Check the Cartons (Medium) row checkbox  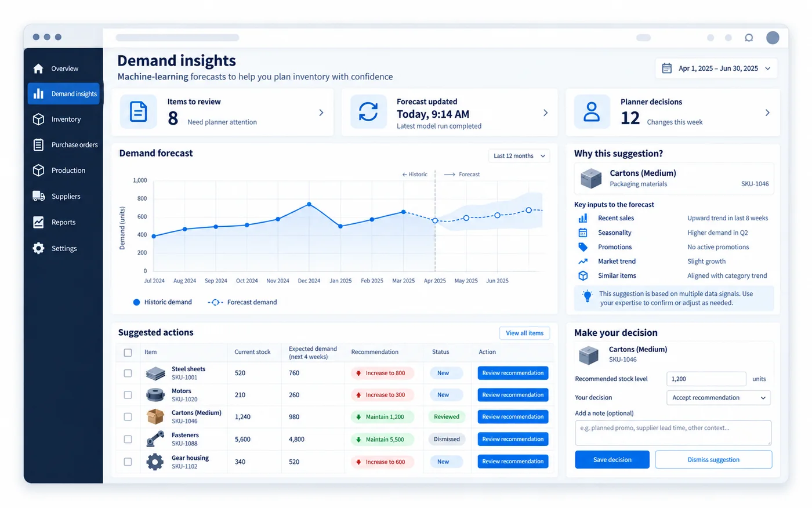click(128, 417)
